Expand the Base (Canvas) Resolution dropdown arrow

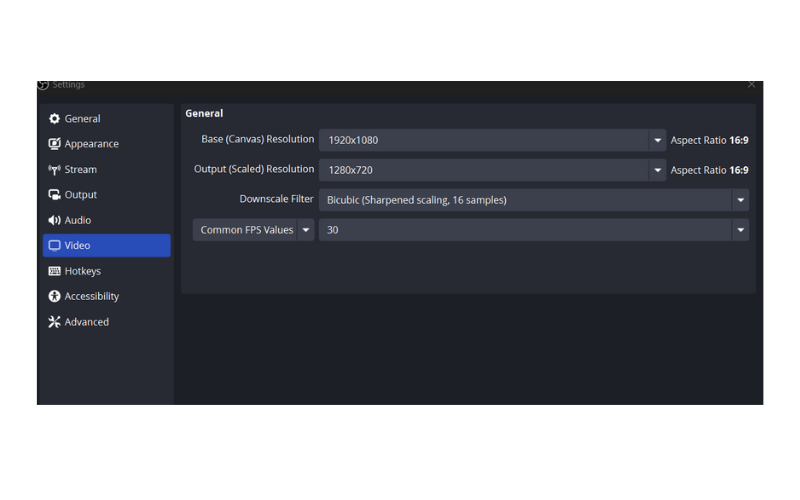coord(657,141)
